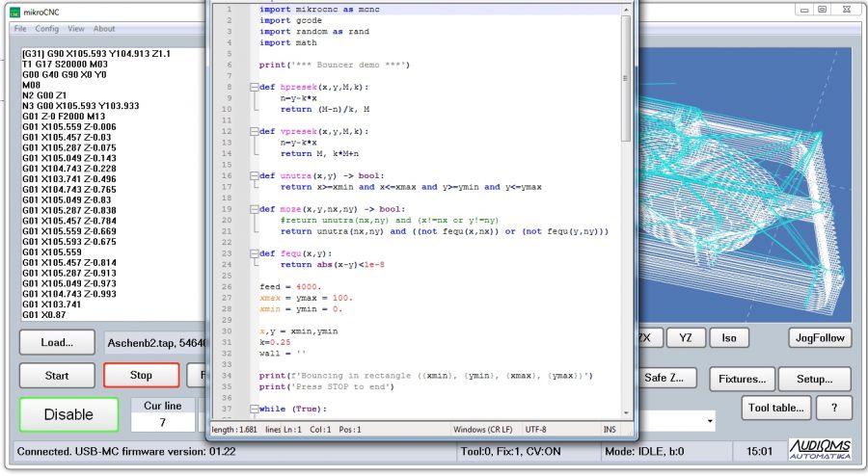
Task: Open the File menu
Action: coord(20,29)
